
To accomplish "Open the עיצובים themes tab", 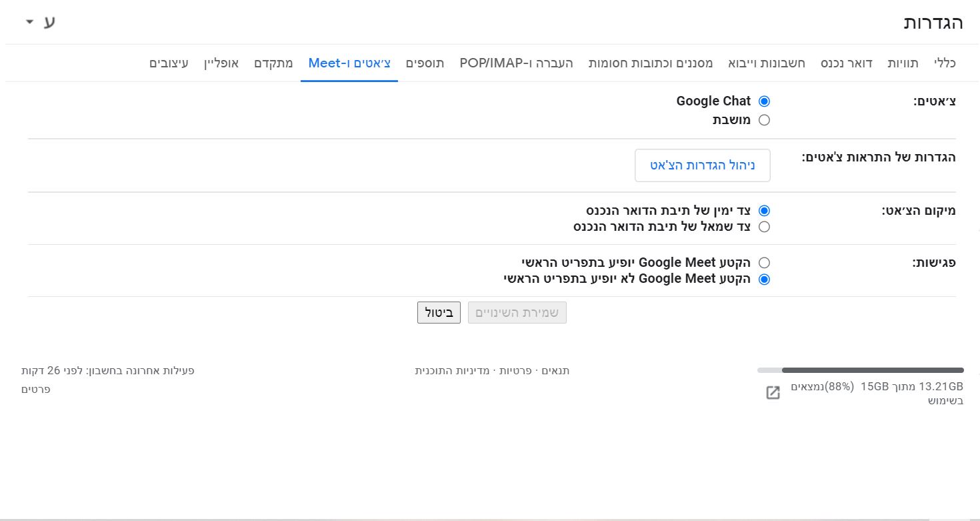I will [x=169, y=63].
